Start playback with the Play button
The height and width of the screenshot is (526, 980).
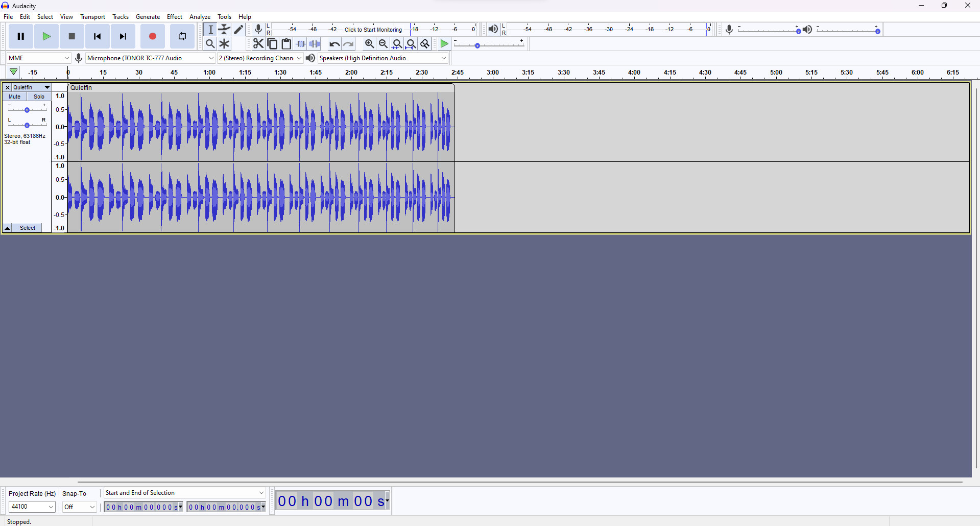point(46,36)
